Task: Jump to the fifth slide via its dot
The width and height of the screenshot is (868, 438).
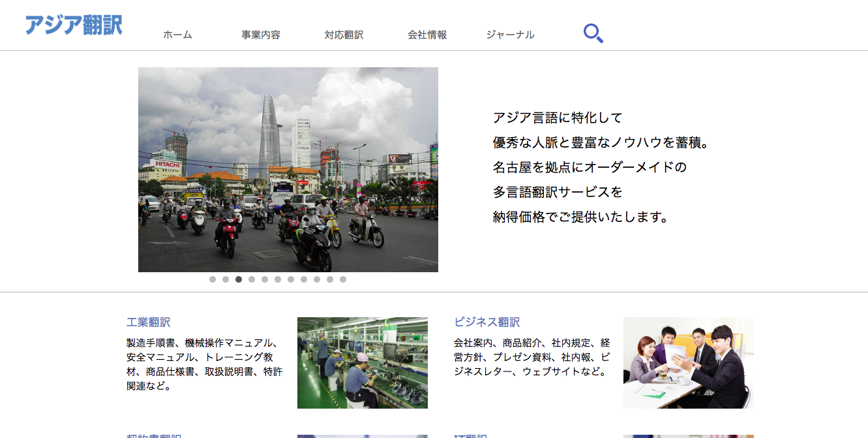Action: coord(264,280)
